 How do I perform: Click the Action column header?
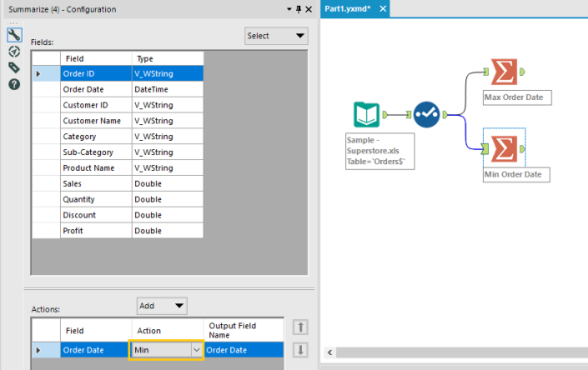(x=168, y=331)
